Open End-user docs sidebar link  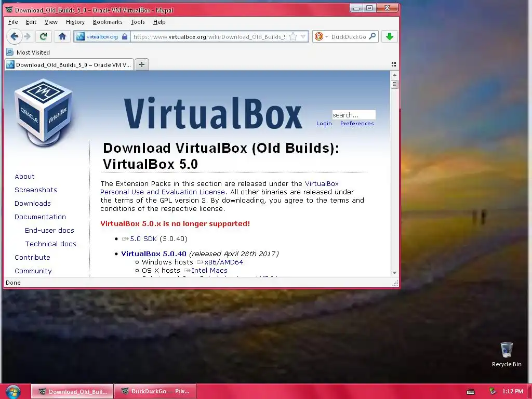tap(49, 231)
